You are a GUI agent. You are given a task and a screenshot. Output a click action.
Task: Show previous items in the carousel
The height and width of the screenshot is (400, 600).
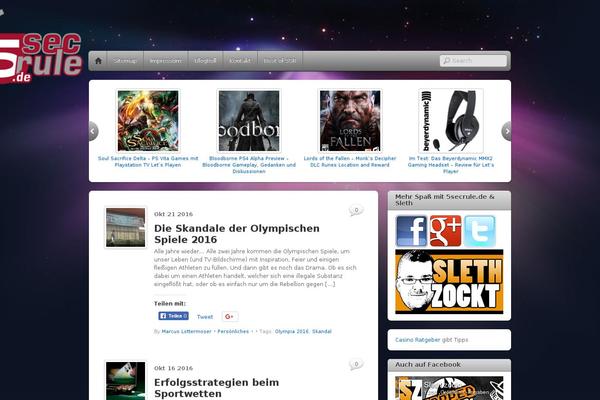pyautogui.click(x=93, y=131)
